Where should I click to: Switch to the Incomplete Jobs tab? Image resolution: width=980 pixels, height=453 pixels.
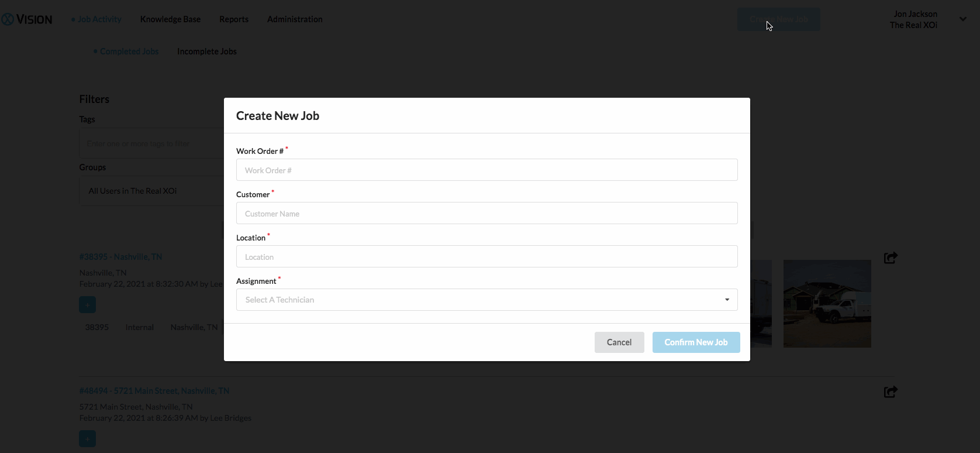(x=207, y=52)
